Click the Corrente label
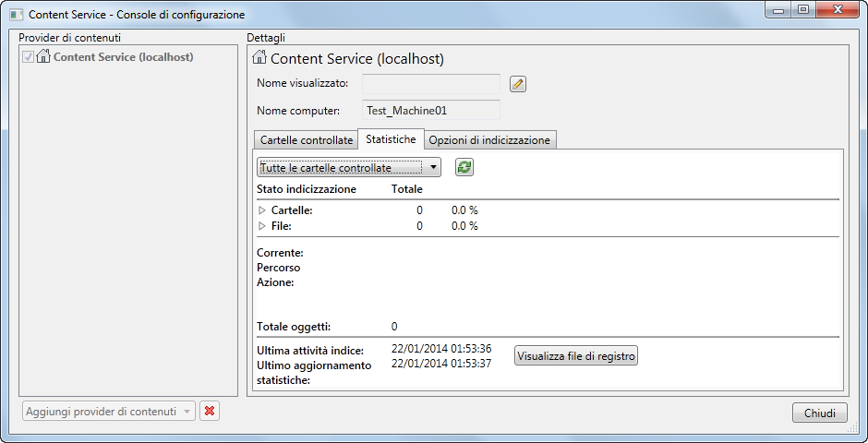 tap(280, 253)
